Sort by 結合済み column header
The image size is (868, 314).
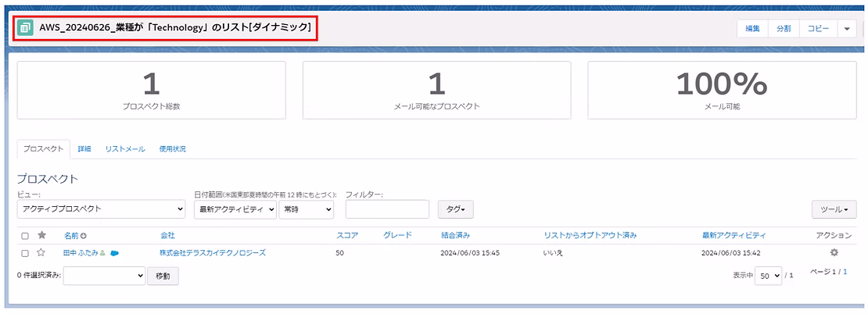click(456, 236)
